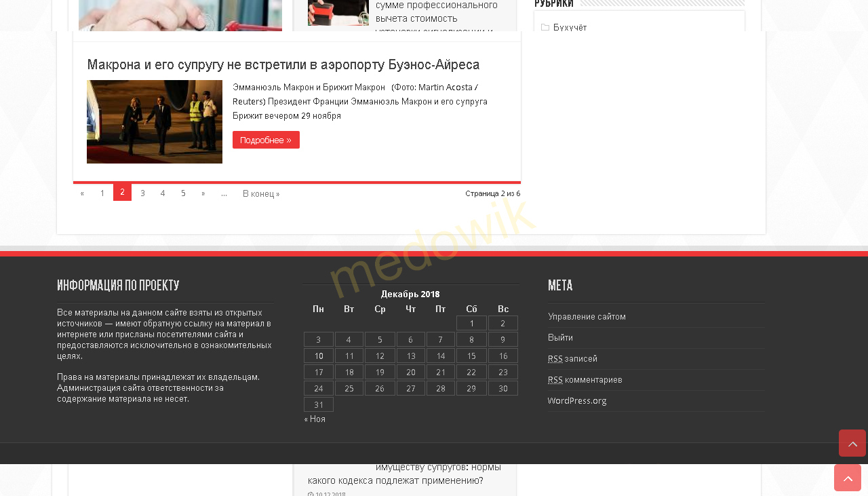The width and height of the screenshot is (868, 496).
Task: Click the red Подробнее button
Action: click(266, 140)
